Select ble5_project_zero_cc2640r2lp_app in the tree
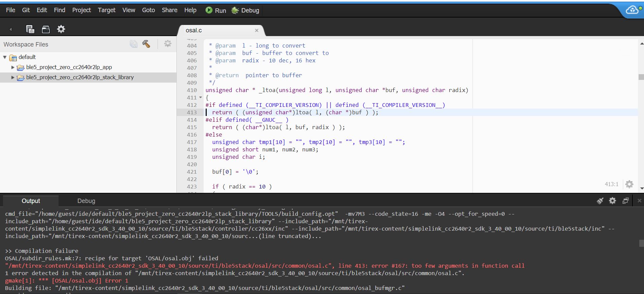Image resolution: width=644 pixels, height=294 pixels. 69,67
